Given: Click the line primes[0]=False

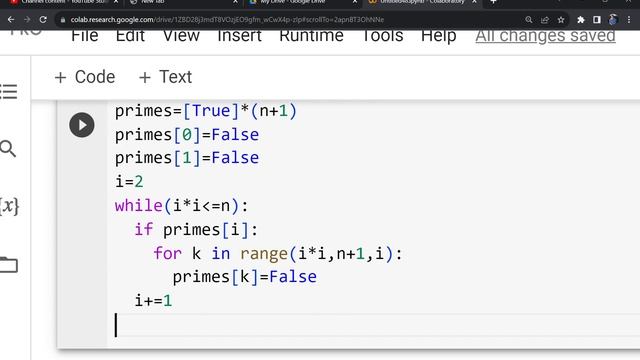Looking at the screenshot, I should point(187,135).
